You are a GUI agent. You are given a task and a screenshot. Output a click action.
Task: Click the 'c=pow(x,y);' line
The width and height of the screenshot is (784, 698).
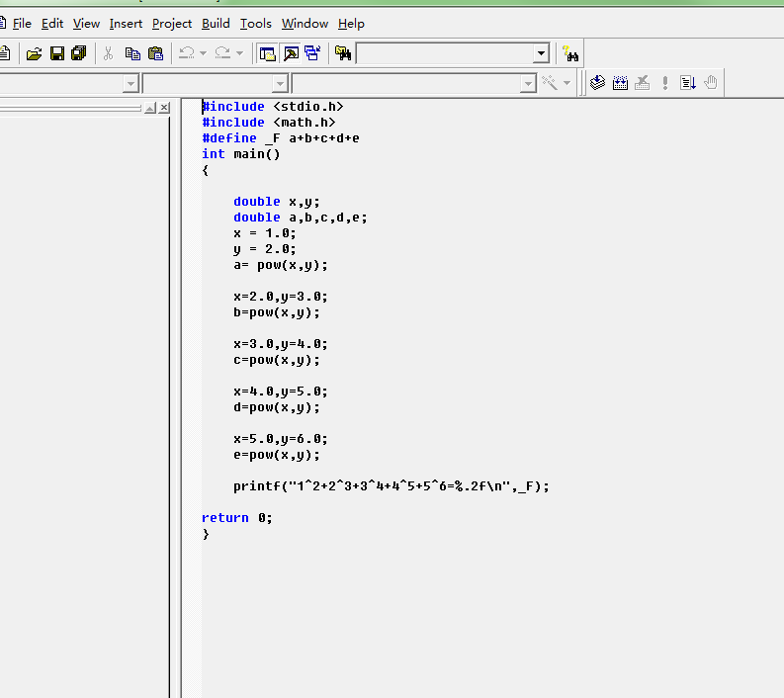[x=277, y=360]
